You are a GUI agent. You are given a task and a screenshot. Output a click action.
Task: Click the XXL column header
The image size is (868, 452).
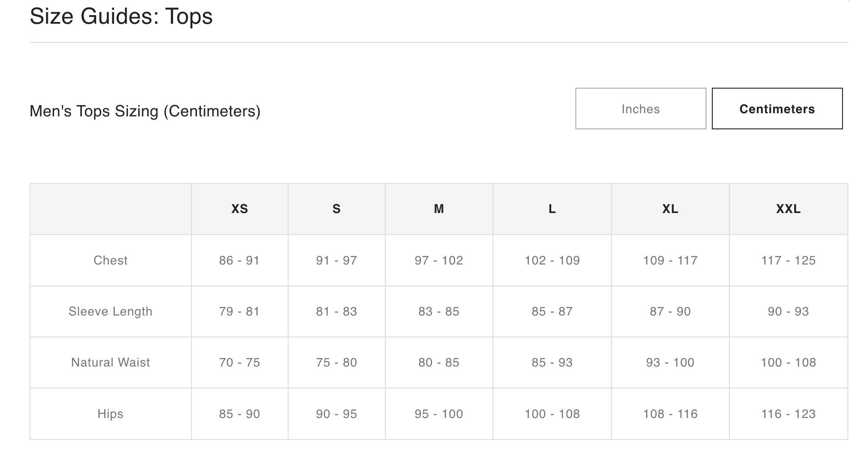click(788, 209)
